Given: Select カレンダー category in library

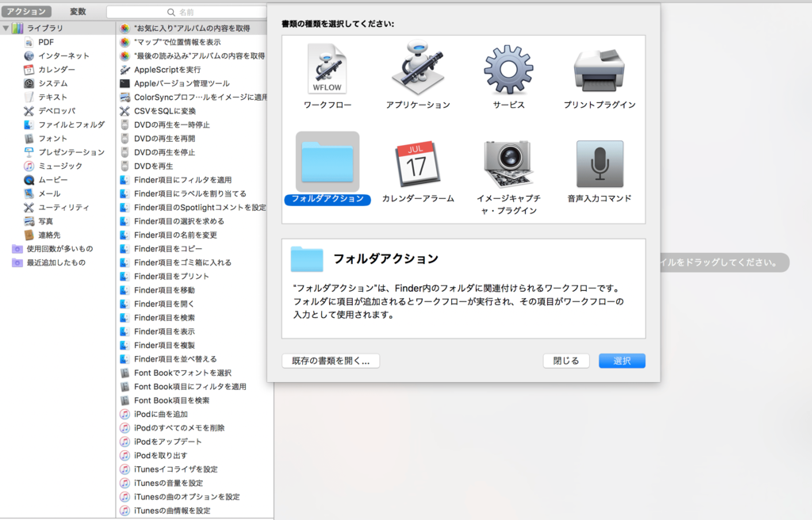Looking at the screenshot, I should (56, 70).
